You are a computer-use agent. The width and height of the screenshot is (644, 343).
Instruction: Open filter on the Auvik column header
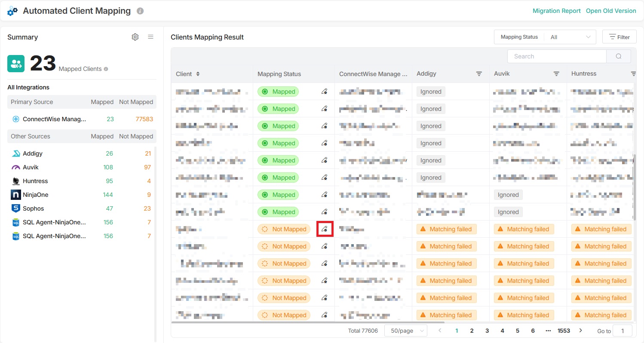click(556, 74)
